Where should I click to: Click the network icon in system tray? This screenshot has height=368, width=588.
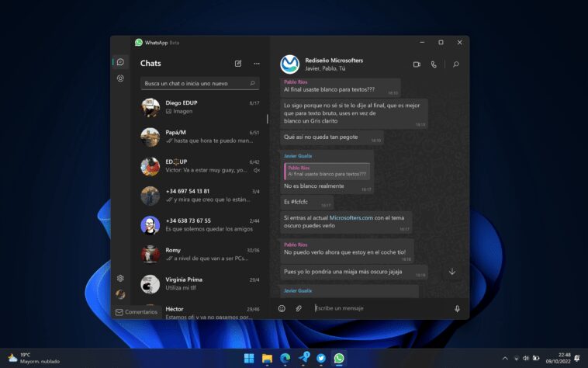[517, 358]
